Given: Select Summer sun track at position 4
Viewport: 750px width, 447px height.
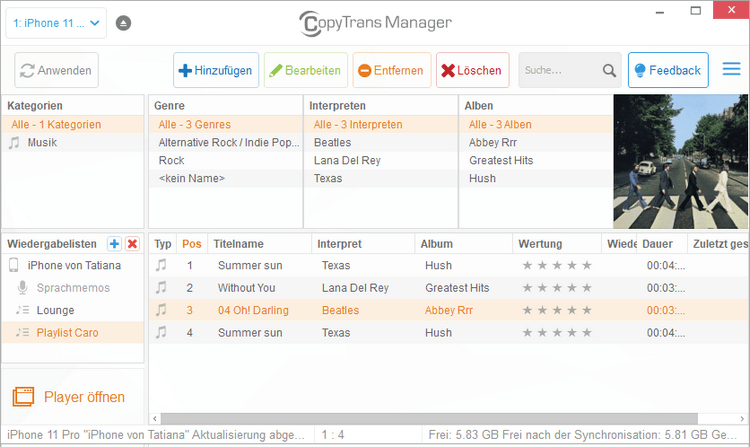Looking at the screenshot, I should pyautogui.click(x=449, y=333).
